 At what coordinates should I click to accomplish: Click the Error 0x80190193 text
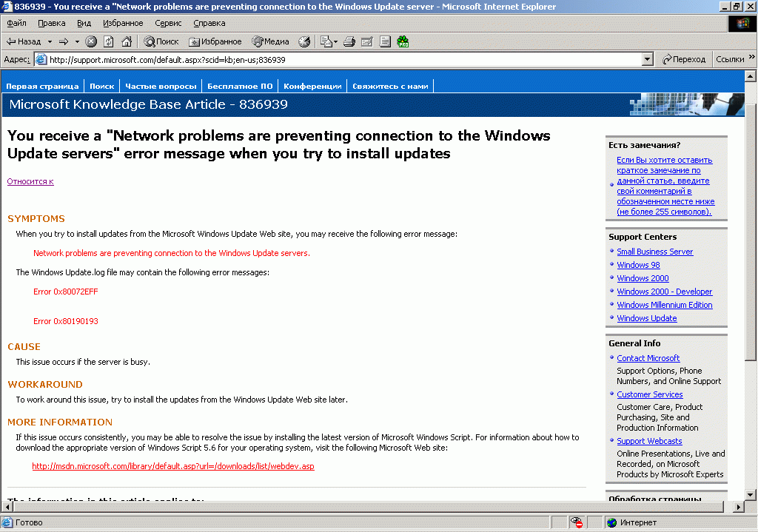(65, 321)
